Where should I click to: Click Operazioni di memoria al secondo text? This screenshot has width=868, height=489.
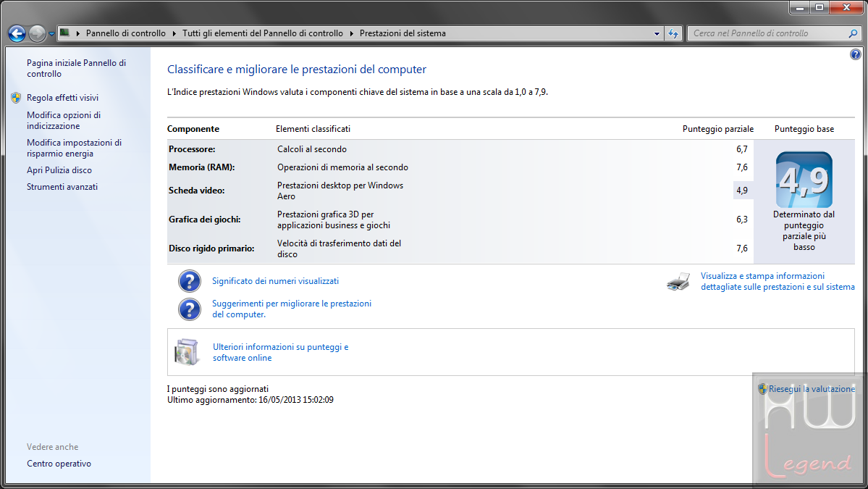pyautogui.click(x=342, y=167)
